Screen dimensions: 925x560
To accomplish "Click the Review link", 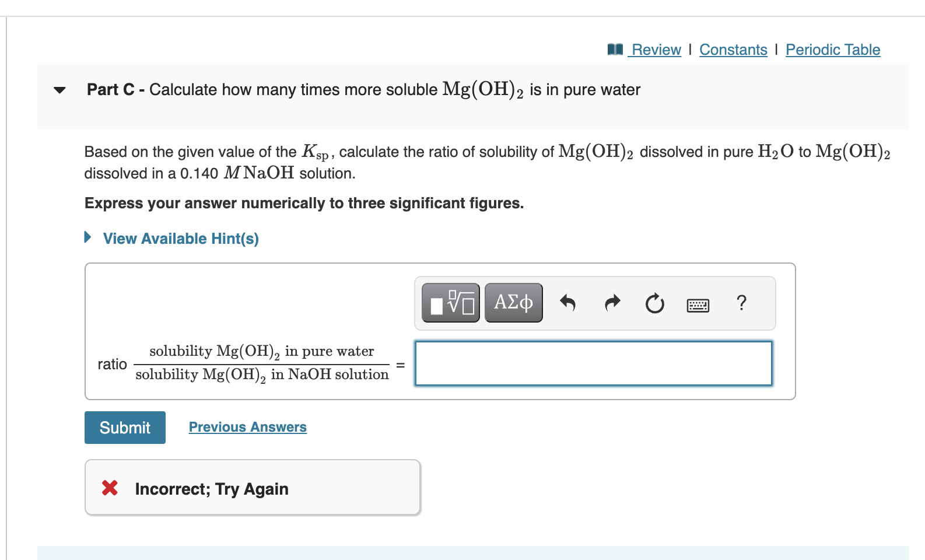I will pyautogui.click(x=656, y=50).
